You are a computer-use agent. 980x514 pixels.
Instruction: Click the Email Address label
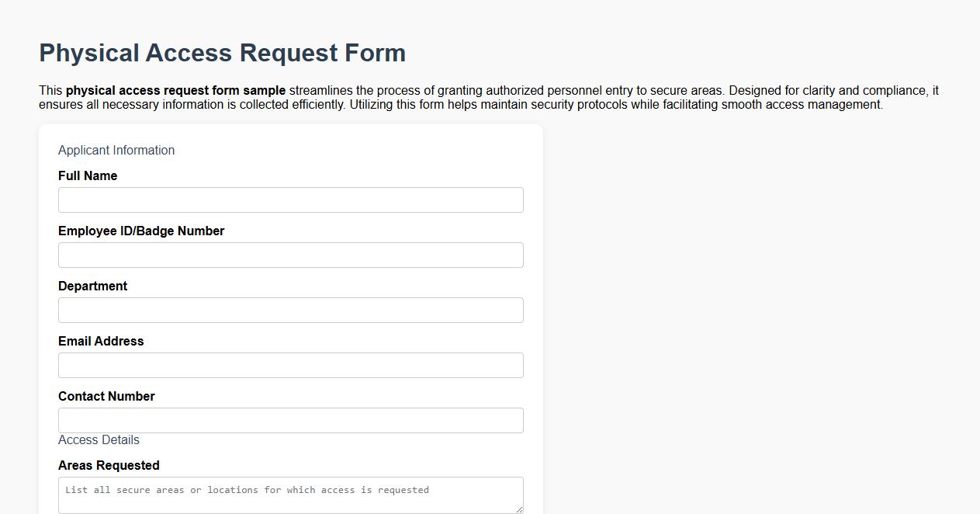coord(101,341)
